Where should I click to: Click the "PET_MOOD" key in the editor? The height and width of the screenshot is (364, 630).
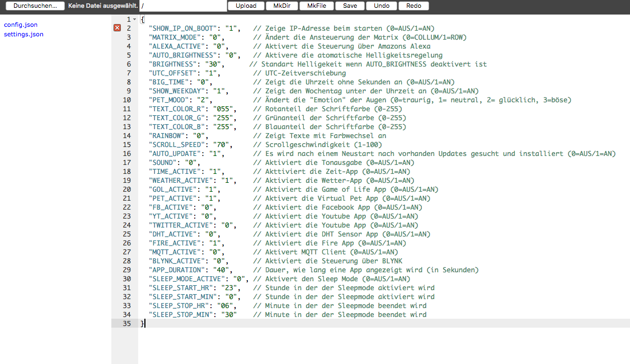[x=169, y=100]
